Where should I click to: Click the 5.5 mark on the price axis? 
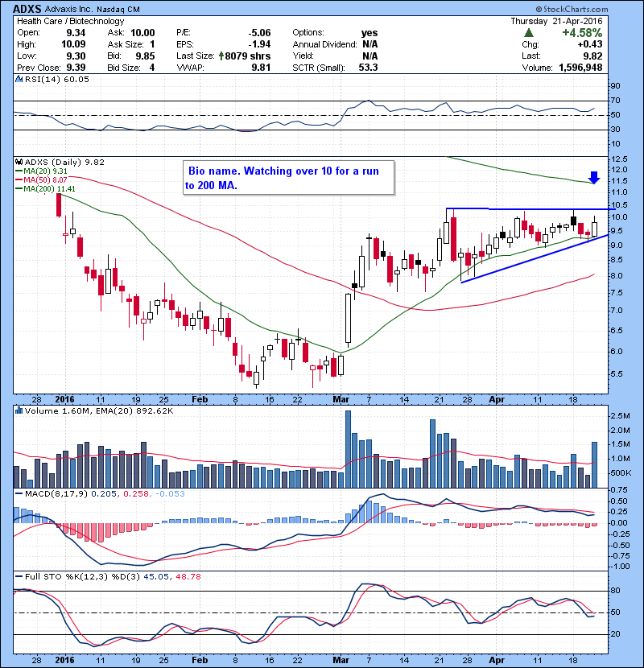click(x=617, y=374)
